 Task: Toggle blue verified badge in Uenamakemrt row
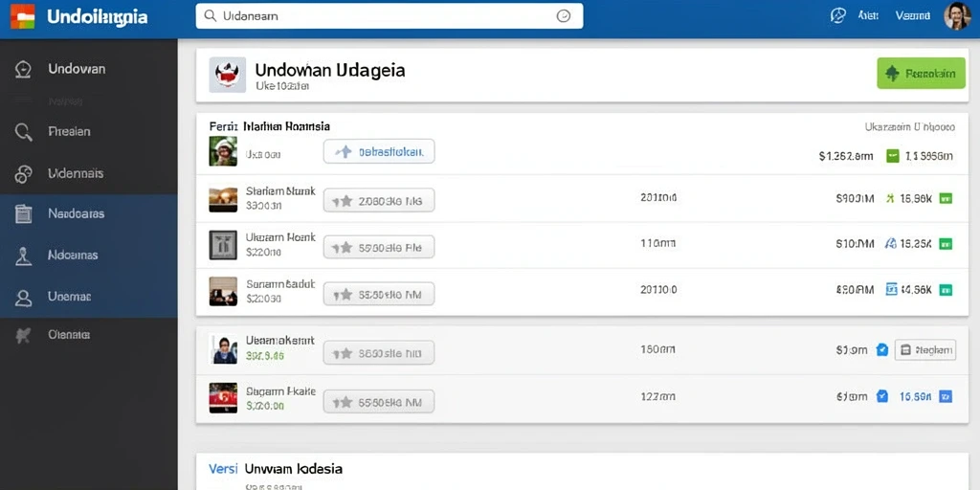point(881,350)
